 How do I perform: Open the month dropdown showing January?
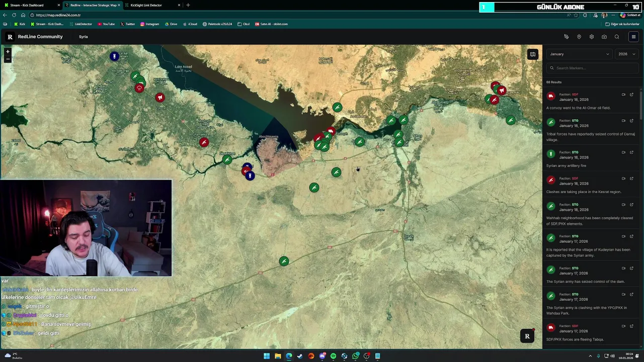[579, 54]
